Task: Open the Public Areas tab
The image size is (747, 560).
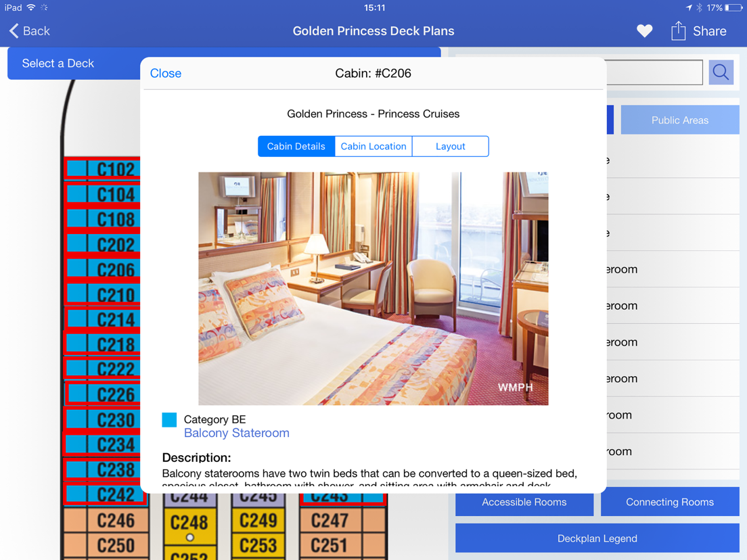Action: coord(680,120)
